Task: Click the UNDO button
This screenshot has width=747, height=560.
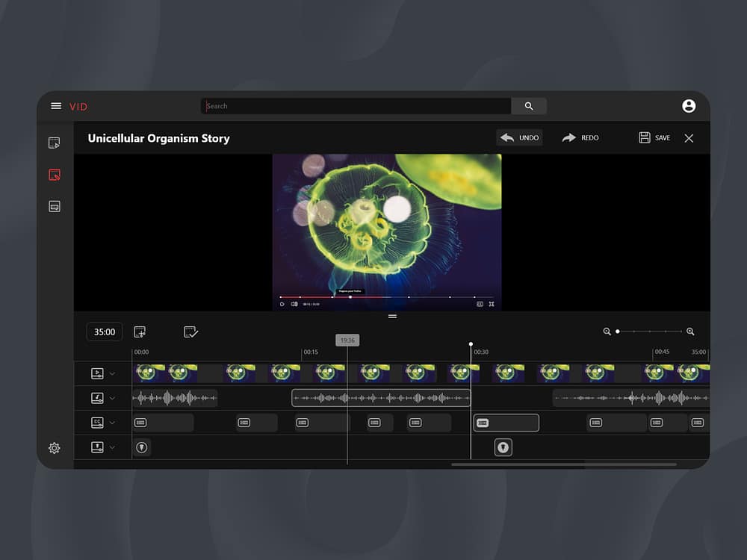Action: (520, 137)
